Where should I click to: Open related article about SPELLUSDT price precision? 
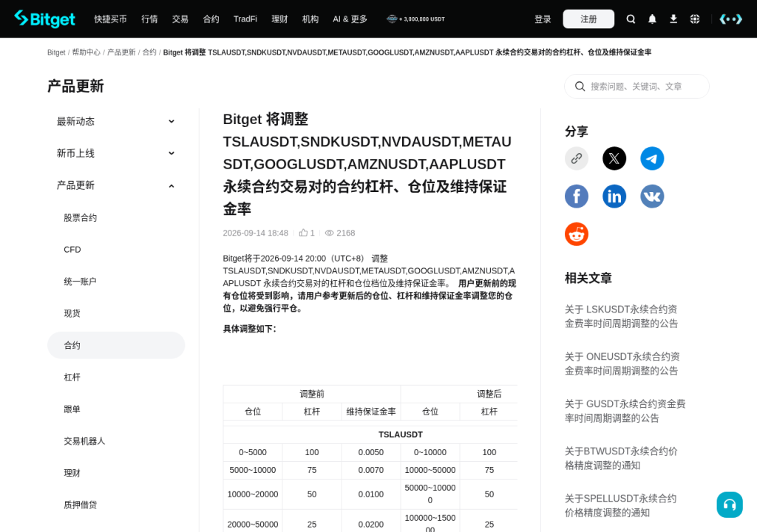(620, 505)
